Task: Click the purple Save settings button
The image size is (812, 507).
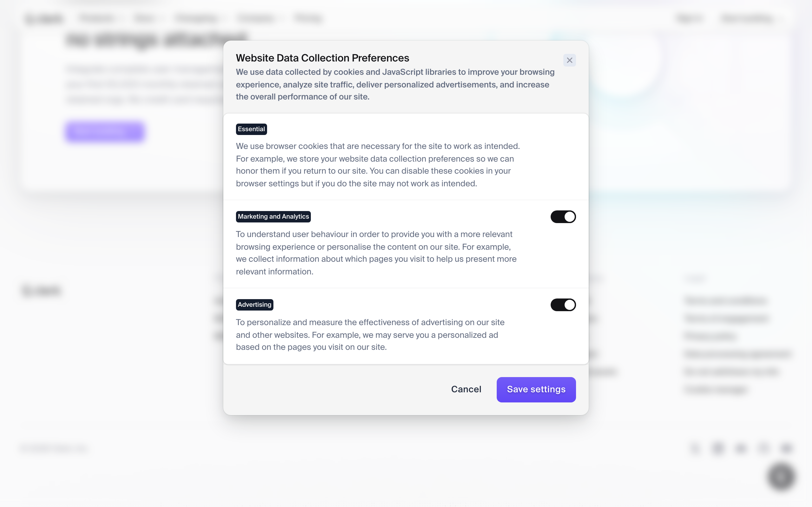Action: (x=536, y=389)
